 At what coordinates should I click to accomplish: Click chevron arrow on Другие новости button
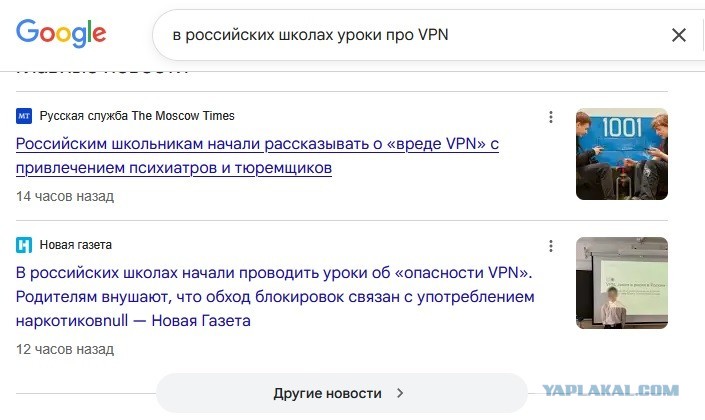click(400, 393)
